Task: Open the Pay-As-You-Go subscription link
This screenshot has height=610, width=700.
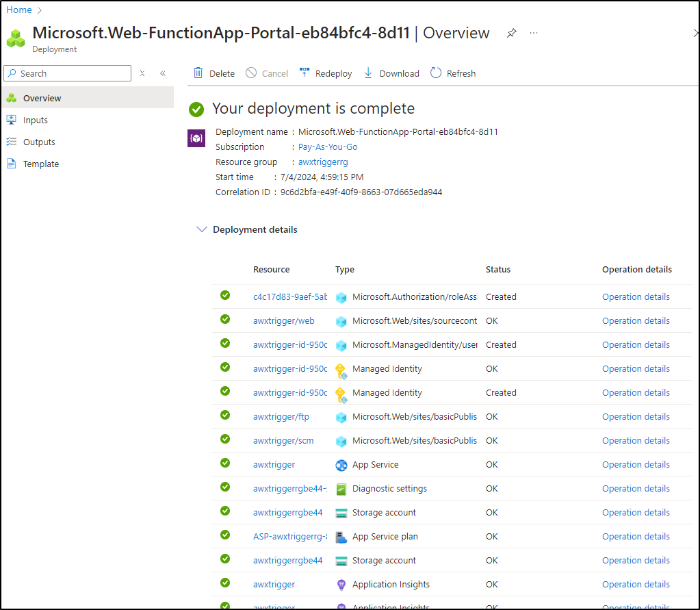Action: click(x=328, y=147)
